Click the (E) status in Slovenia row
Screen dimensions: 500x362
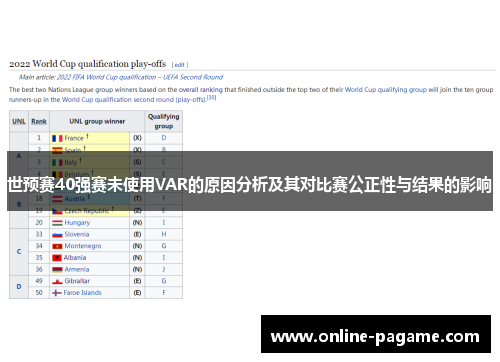pyautogui.click(x=137, y=235)
